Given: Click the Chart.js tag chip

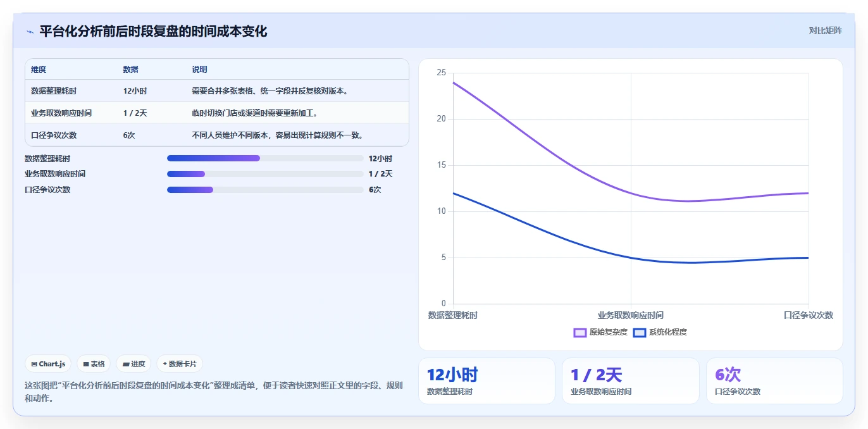Looking at the screenshot, I should click(49, 364).
